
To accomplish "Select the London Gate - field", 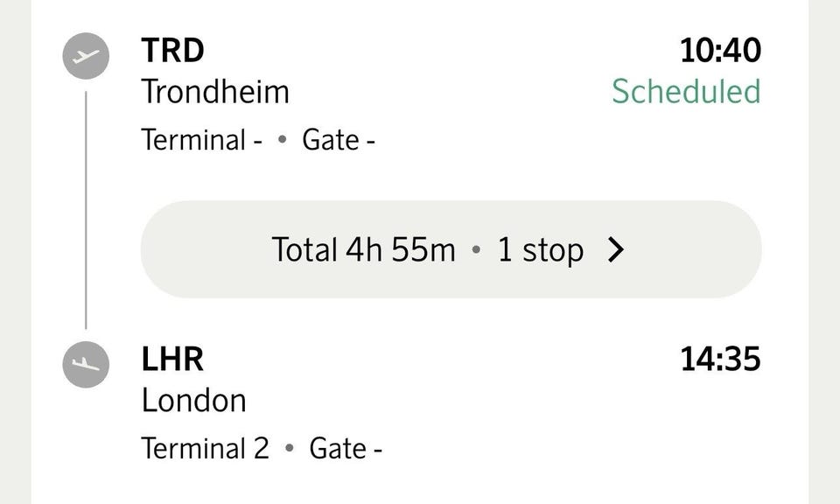I will 346,448.
